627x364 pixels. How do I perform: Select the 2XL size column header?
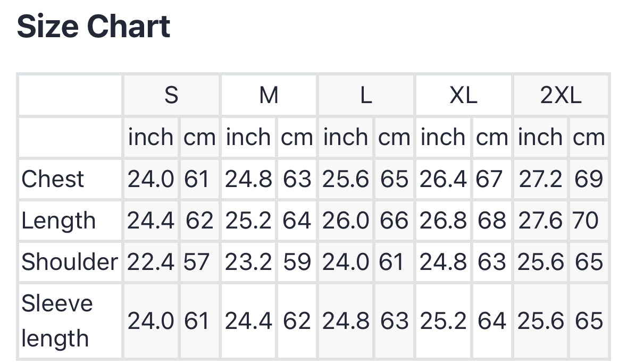[x=561, y=96]
